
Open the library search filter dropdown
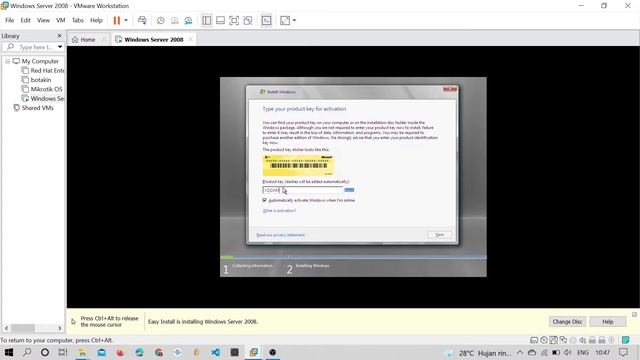(x=60, y=47)
